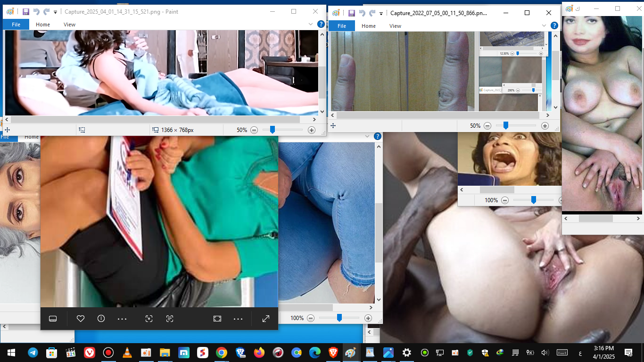The width and height of the screenshot is (644, 362).
Task: Open VLC media player from taskbar
Action: 127,353
